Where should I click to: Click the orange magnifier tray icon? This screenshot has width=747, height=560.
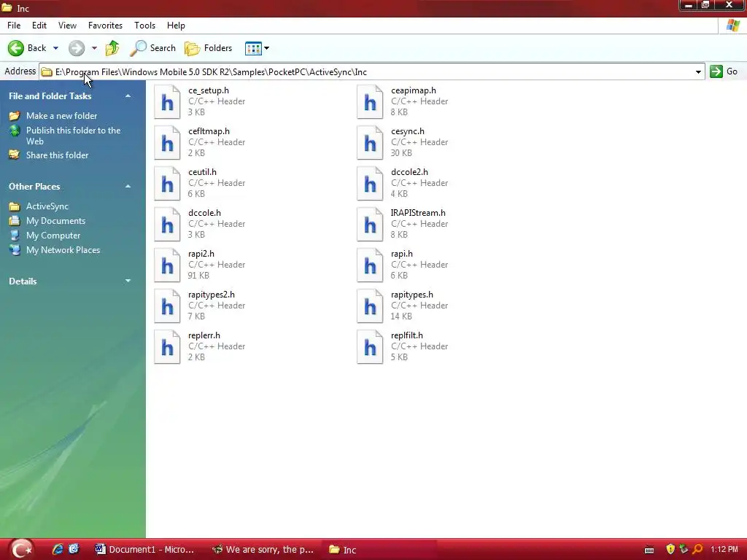pyautogui.click(x=698, y=550)
